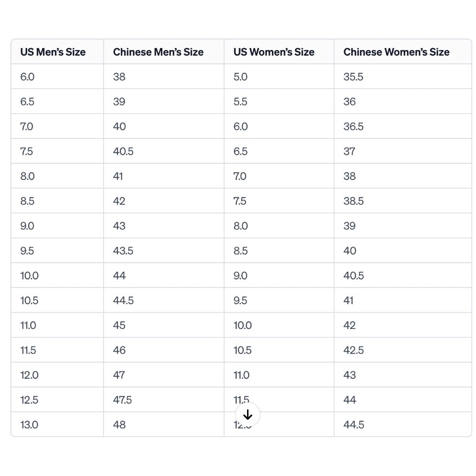Select Chinese Men's size 47.5 cell

point(122,400)
